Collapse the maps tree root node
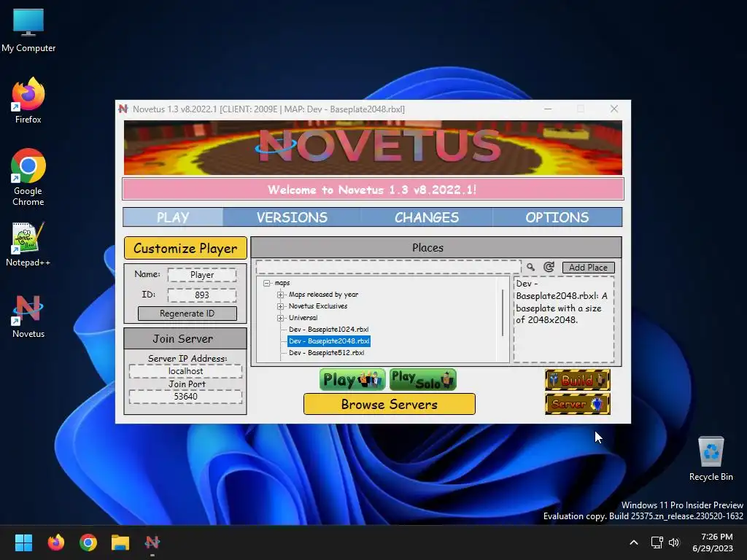Screen dimensions: 747x560 click(267, 283)
